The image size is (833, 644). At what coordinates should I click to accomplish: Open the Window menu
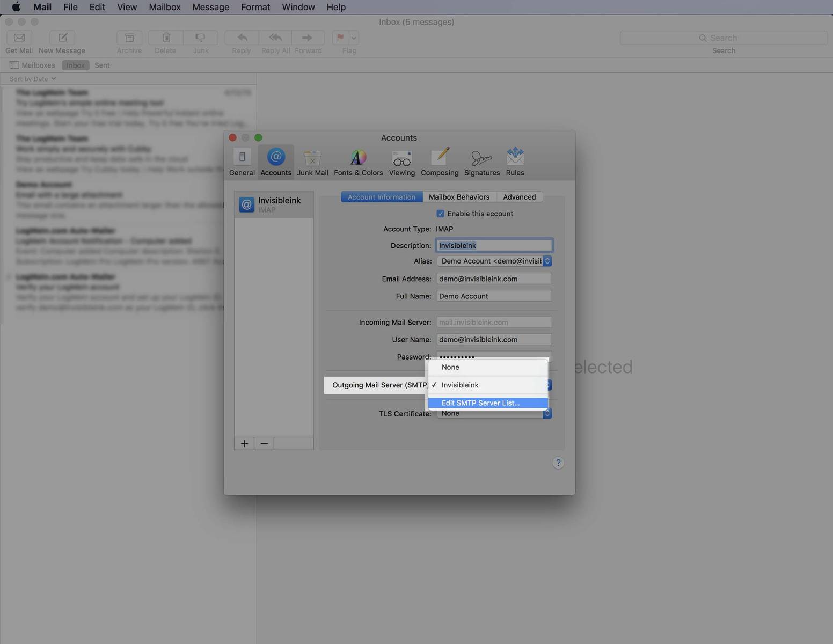[298, 7]
